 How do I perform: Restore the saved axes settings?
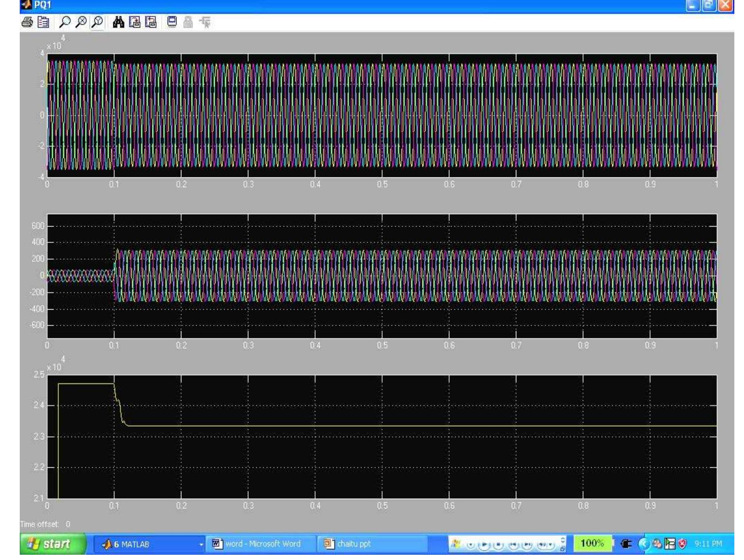pyautogui.click(x=150, y=23)
